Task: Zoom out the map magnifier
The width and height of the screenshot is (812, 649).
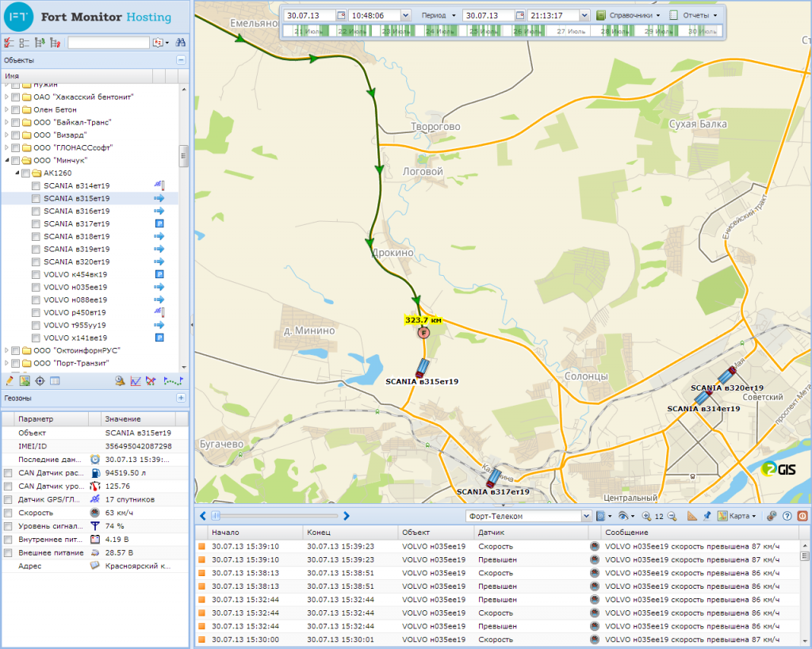Action: pyautogui.click(x=672, y=516)
